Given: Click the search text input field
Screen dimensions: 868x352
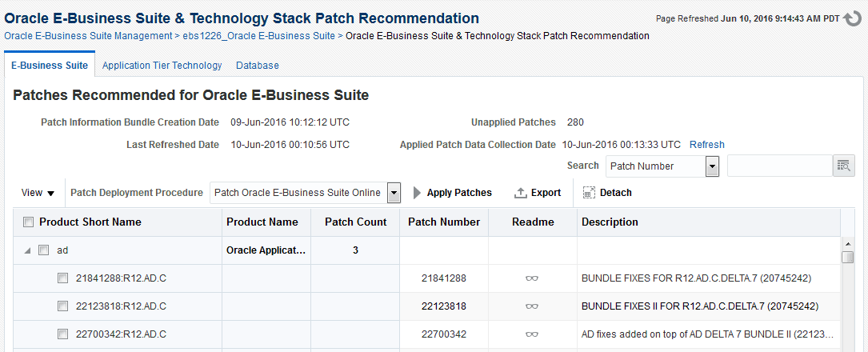Looking at the screenshot, I should pos(779,166).
